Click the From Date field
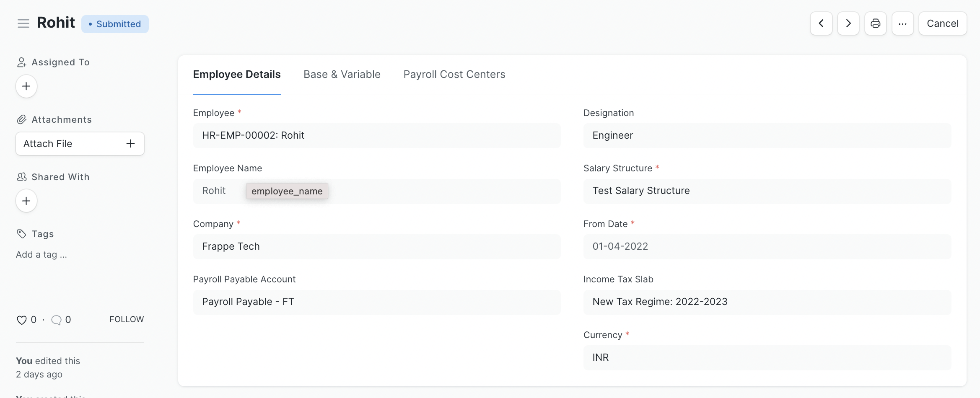The height and width of the screenshot is (398, 980). point(767,246)
